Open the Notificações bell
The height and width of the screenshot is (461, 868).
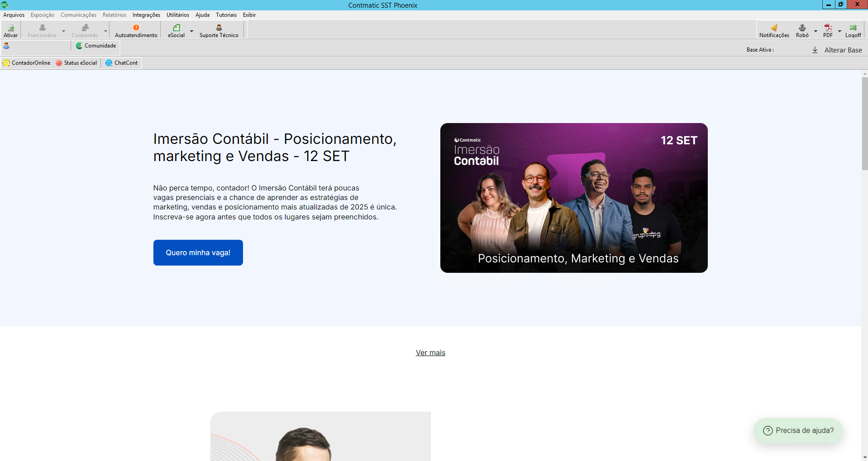click(774, 30)
